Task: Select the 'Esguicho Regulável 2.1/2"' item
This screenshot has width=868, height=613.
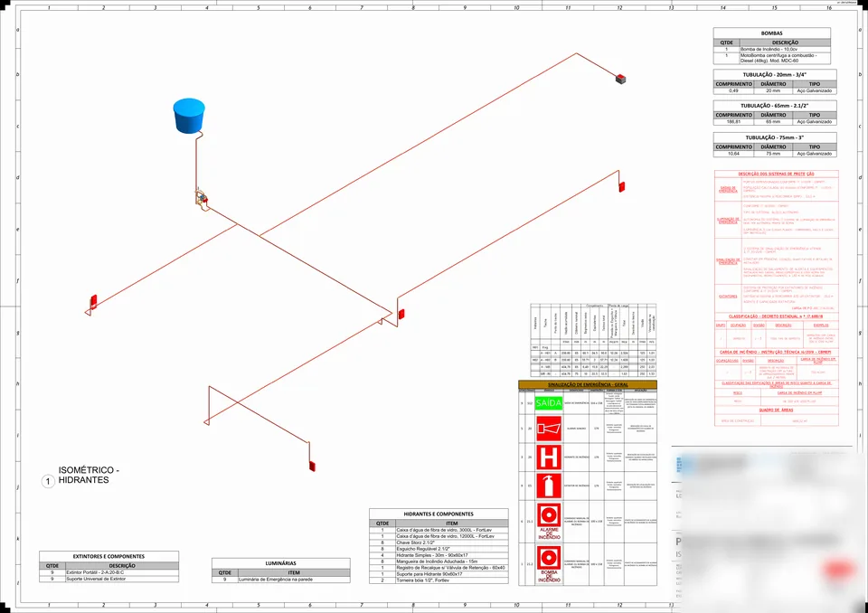Action: click(423, 550)
